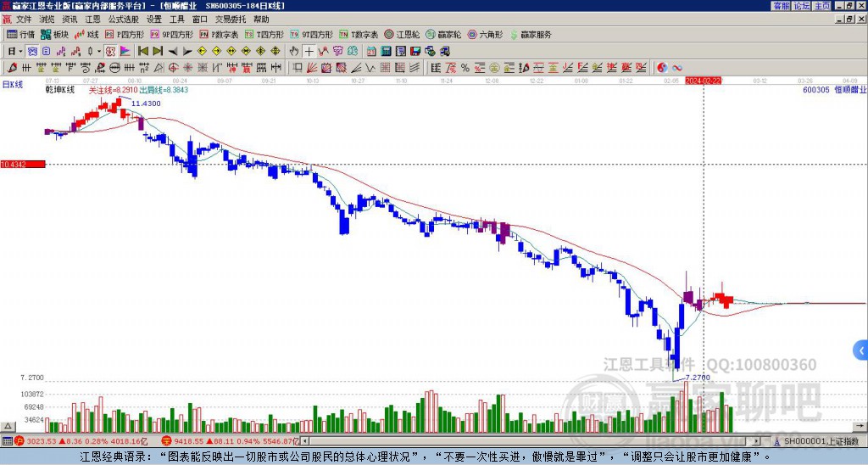Screen dimensions: 868x465
Task: Open the T数字表 tool
Action: [359, 34]
